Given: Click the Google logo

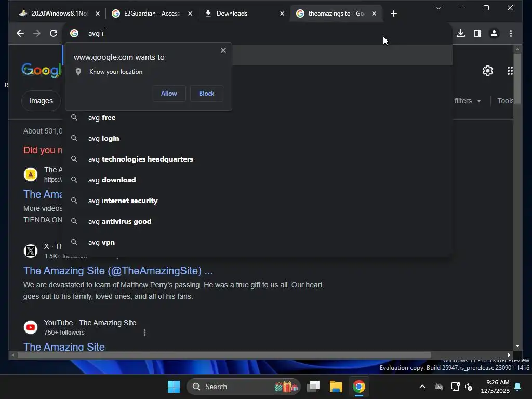Looking at the screenshot, I should click(x=41, y=70).
